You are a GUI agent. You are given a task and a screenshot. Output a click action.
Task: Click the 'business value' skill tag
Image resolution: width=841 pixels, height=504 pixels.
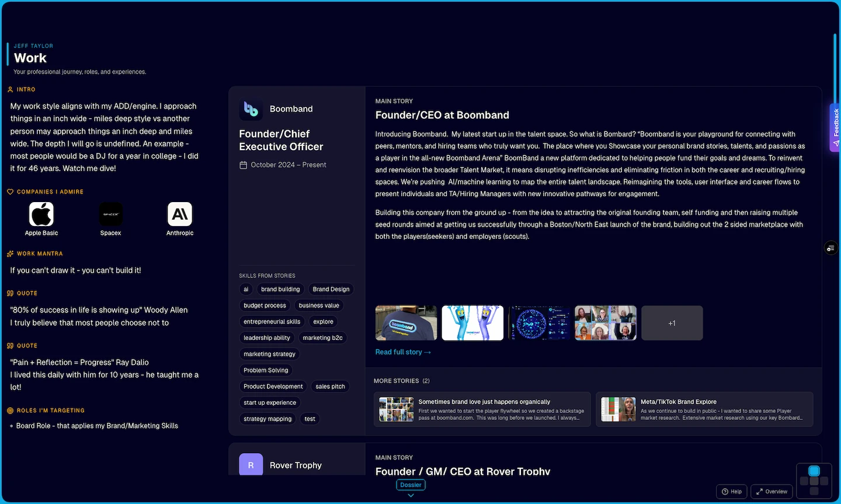pyautogui.click(x=319, y=305)
